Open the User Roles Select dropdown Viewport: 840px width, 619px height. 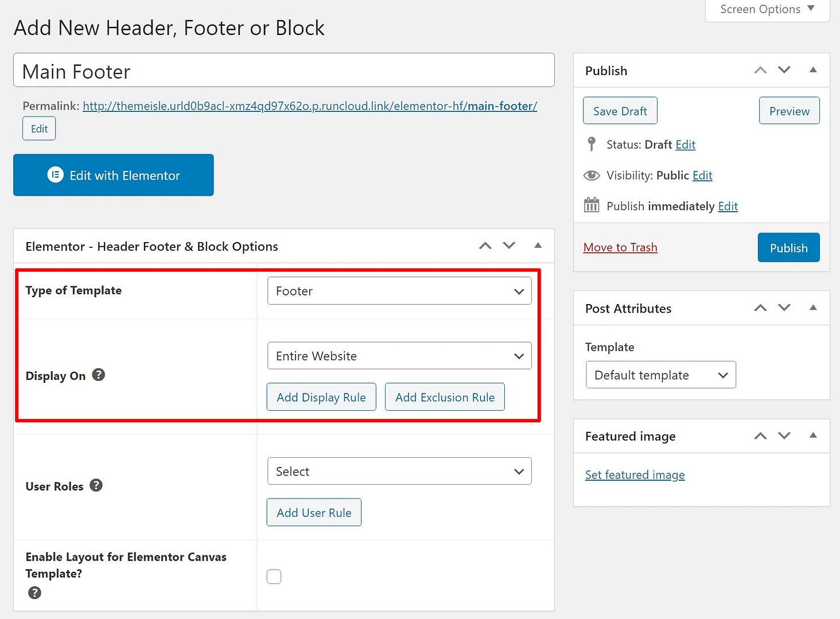(x=399, y=471)
